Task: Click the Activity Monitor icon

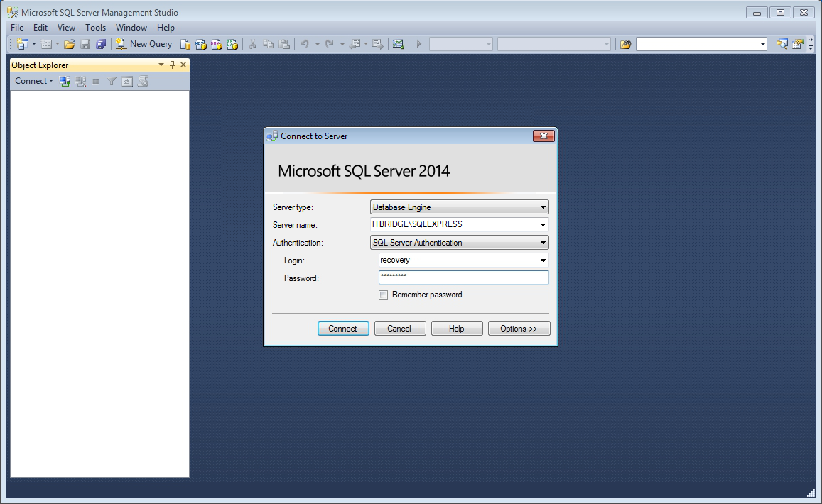Action: tap(399, 44)
